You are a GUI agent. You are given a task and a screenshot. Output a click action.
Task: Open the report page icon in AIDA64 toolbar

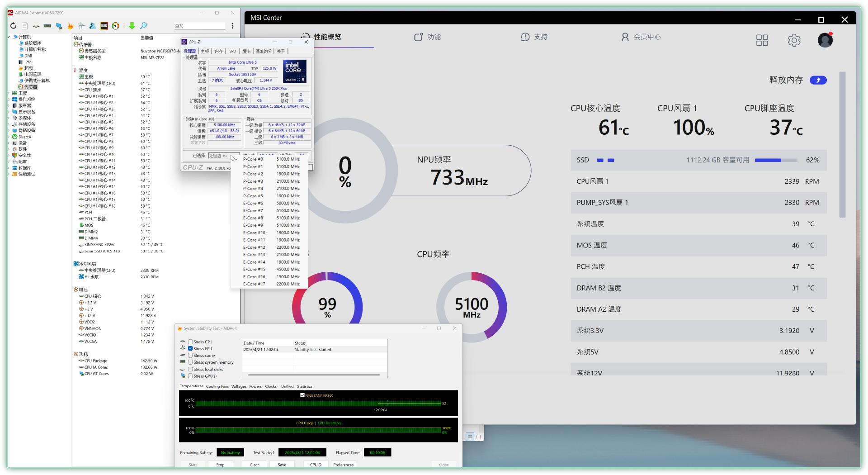click(x=24, y=26)
